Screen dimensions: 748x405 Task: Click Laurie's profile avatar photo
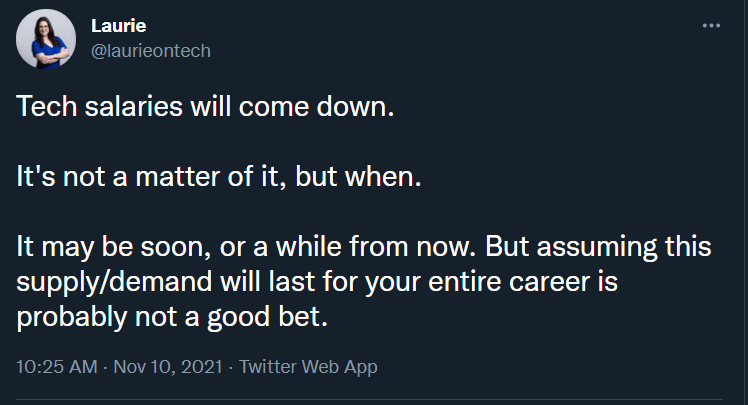[44, 42]
